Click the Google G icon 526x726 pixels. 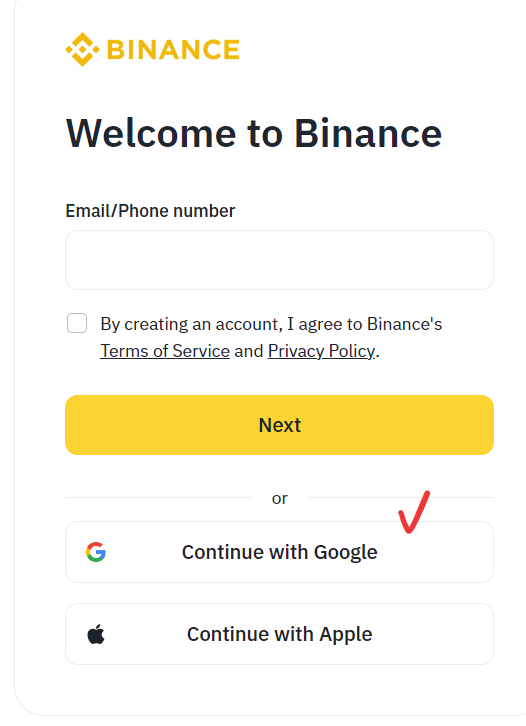[96, 552]
